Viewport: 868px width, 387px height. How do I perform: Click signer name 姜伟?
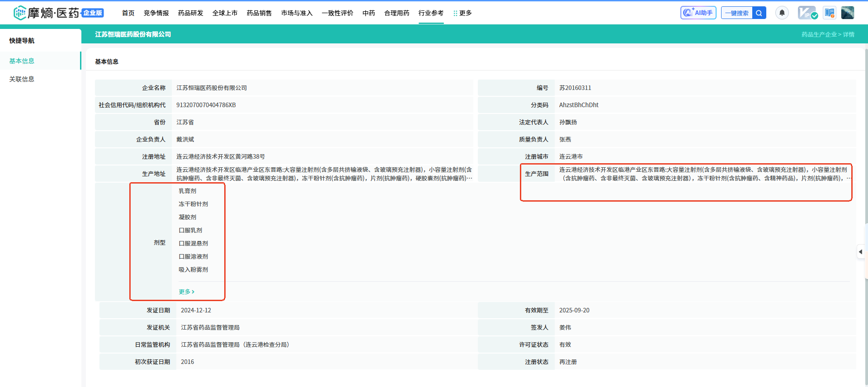coord(565,327)
